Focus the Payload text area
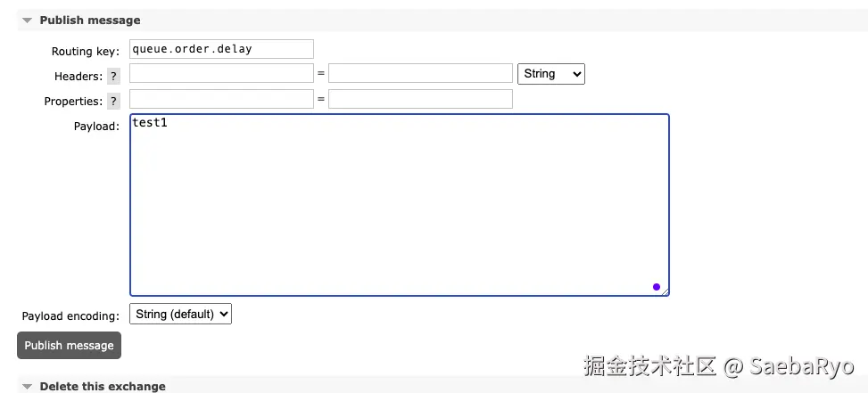The width and height of the screenshot is (868, 393). (x=399, y=205)
